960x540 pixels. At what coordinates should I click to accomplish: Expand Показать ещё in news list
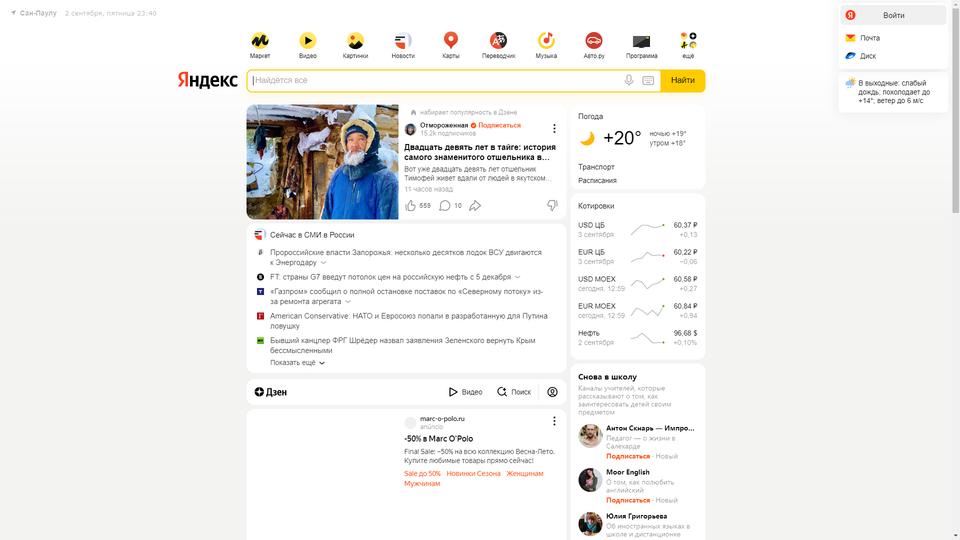[298, 362]
